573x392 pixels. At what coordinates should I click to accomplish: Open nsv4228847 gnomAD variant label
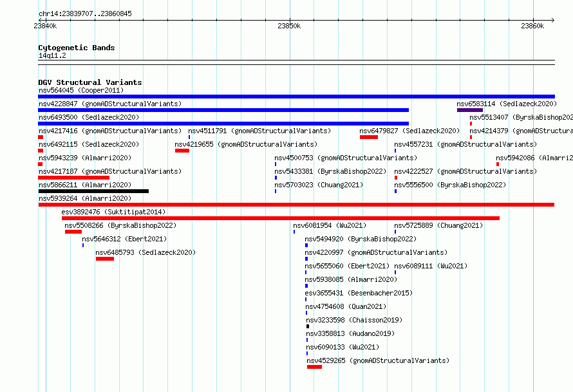pyautogui.click(x=110, y=104)
